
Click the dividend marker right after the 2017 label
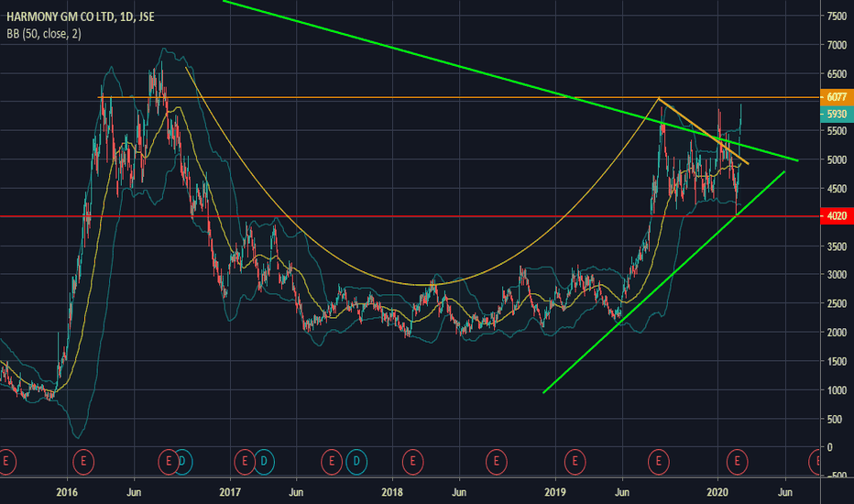coord(264,462)
